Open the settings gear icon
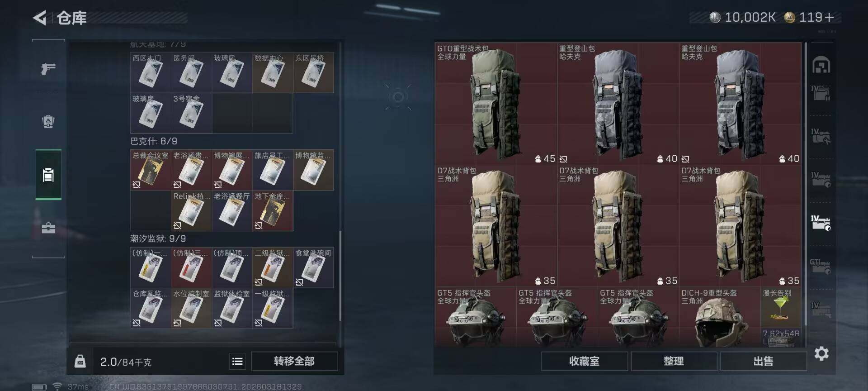The height and width of the screenshot is (391, 868). click(821, 353)
